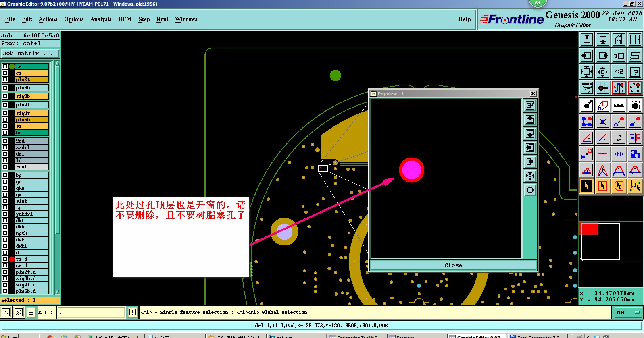
Task: Click the overview thumbnail panel
Action: point(611,241)
